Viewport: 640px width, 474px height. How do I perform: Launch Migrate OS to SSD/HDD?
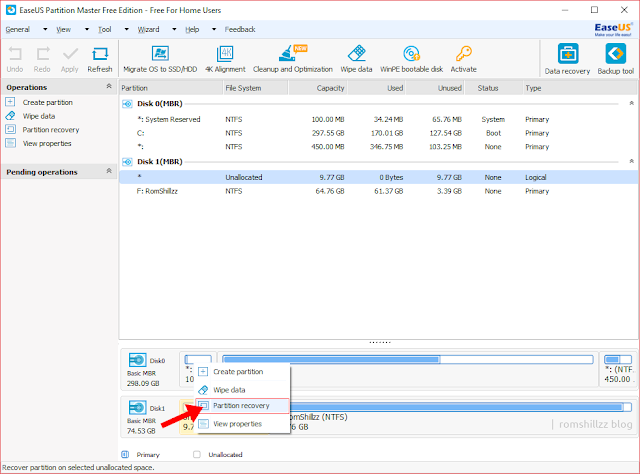[160, 59]
